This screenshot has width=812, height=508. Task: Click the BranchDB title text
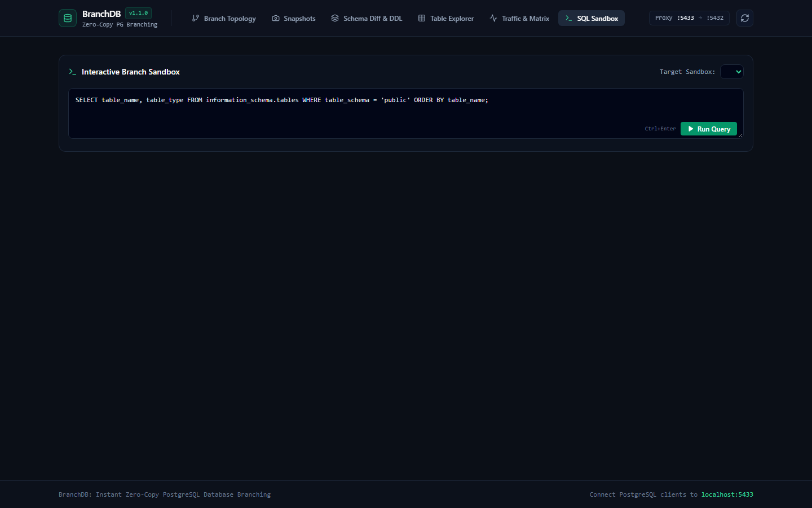point(101,14)
